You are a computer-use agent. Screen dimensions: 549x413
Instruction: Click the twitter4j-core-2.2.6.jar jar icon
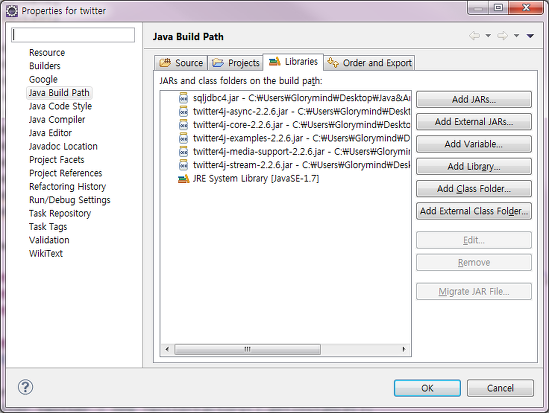183,125
